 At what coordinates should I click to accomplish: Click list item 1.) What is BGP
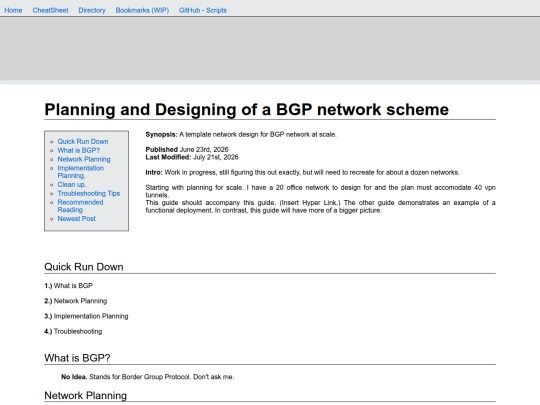click(69, 286)
